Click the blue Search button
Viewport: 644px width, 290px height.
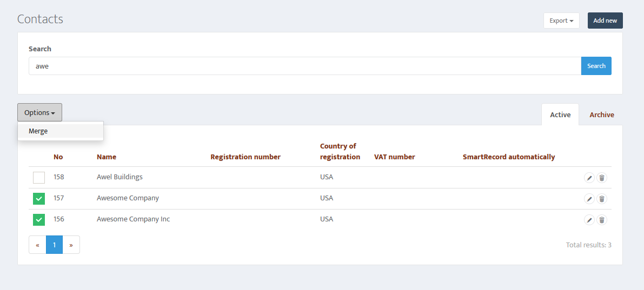pyautogui.click(x=596, y=66)
